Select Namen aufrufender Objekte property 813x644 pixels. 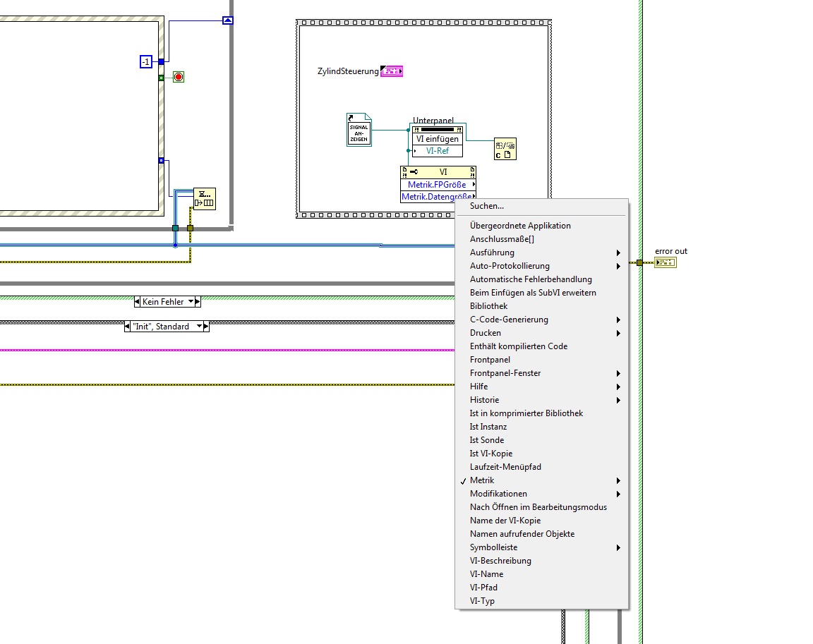541,534
